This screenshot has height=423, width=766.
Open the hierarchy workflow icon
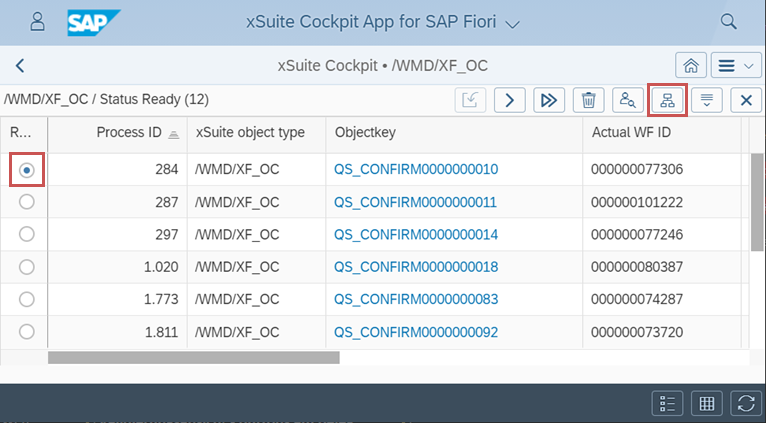pos(667,100)
